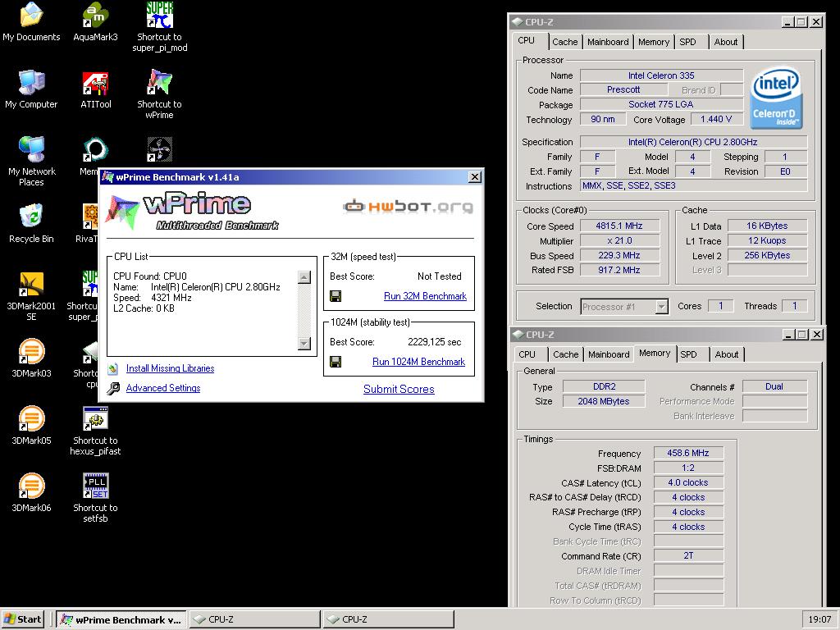Close the wPrime Benchmark window

coord(475,177)
